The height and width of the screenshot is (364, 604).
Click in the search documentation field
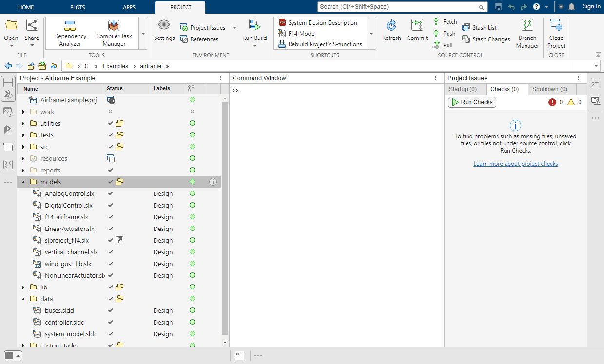click(x=403, y=7)
